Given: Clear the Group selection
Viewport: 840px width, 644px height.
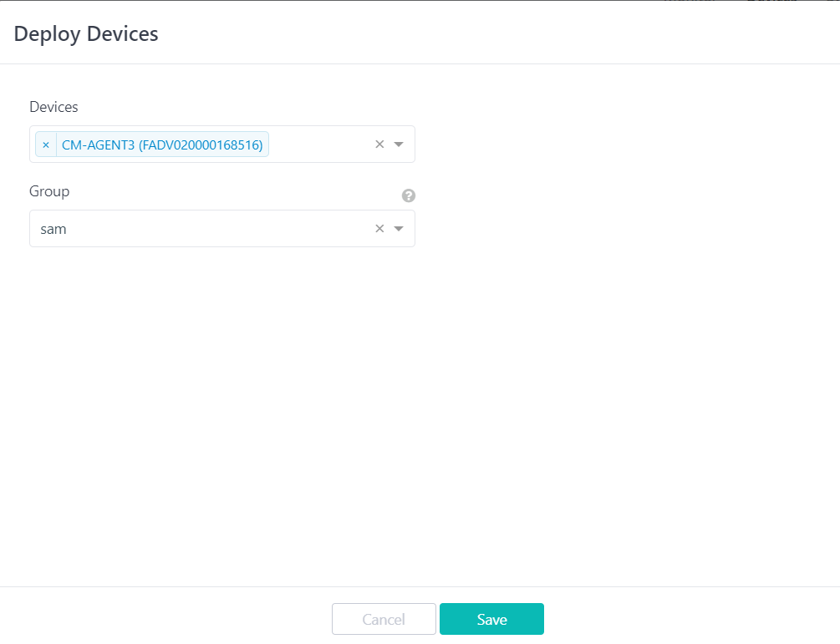Looking at the screenshot, I should pos(379,229).
